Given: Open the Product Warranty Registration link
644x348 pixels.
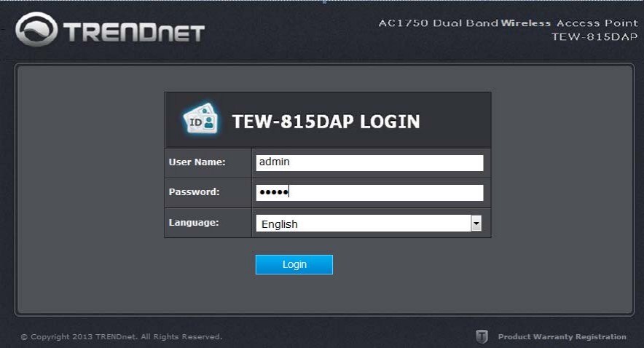Looking at the screenshot, I should click(562, 336).
